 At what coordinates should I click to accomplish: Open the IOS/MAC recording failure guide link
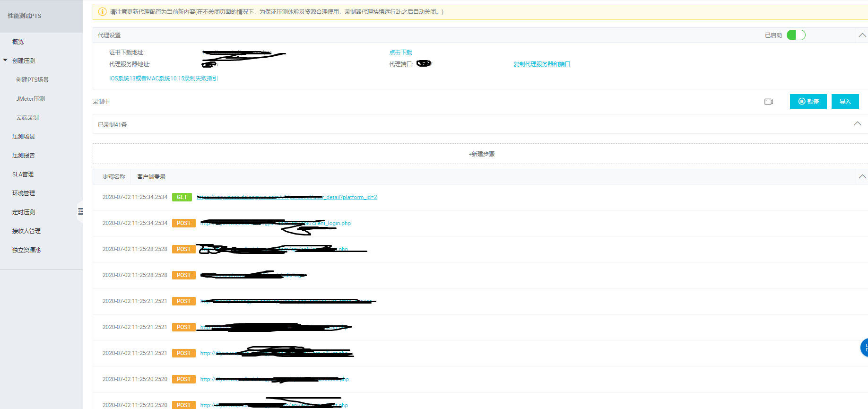pyautogui.click(x=163, y=78)
